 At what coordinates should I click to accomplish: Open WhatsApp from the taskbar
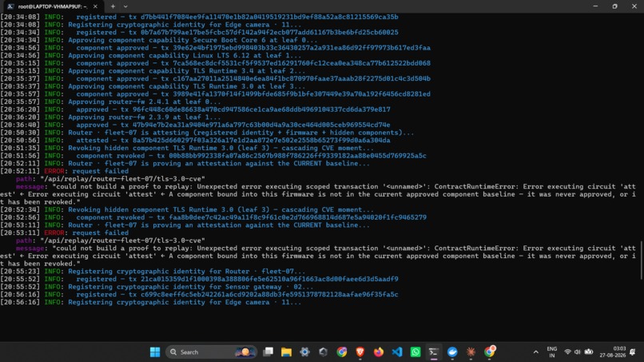click(415, 352)
